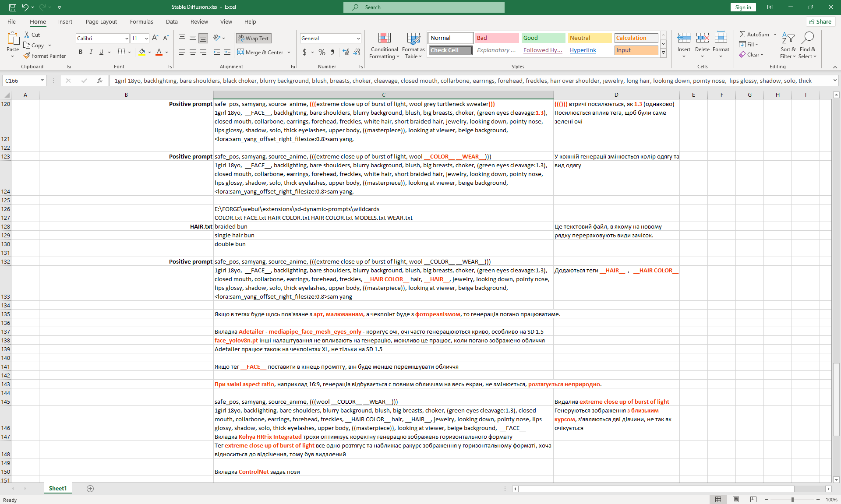The image size is (841, 504).
Task: Open the font name dropdown
Action: coord(127,39)
